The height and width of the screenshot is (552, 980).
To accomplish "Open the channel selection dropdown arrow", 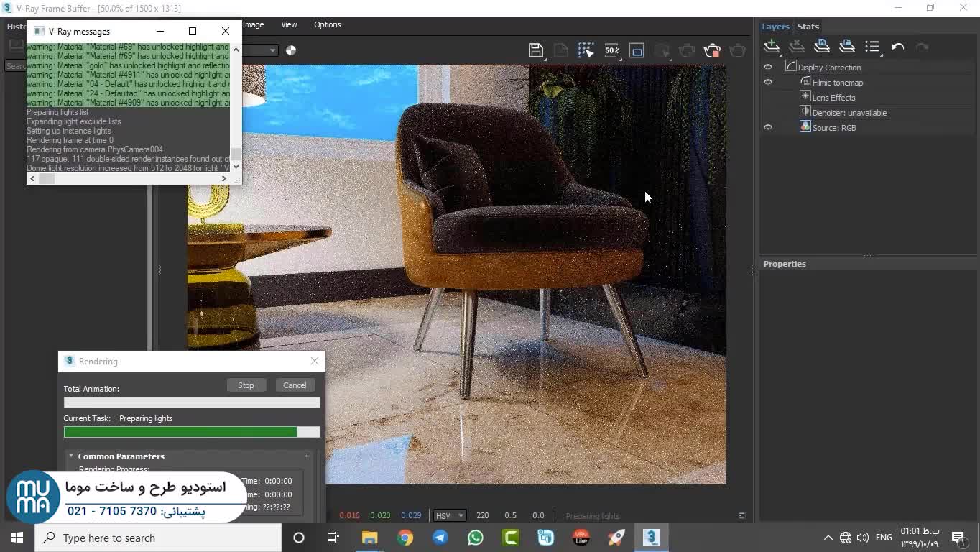I will pyautogui.click(x=272, y=50).
